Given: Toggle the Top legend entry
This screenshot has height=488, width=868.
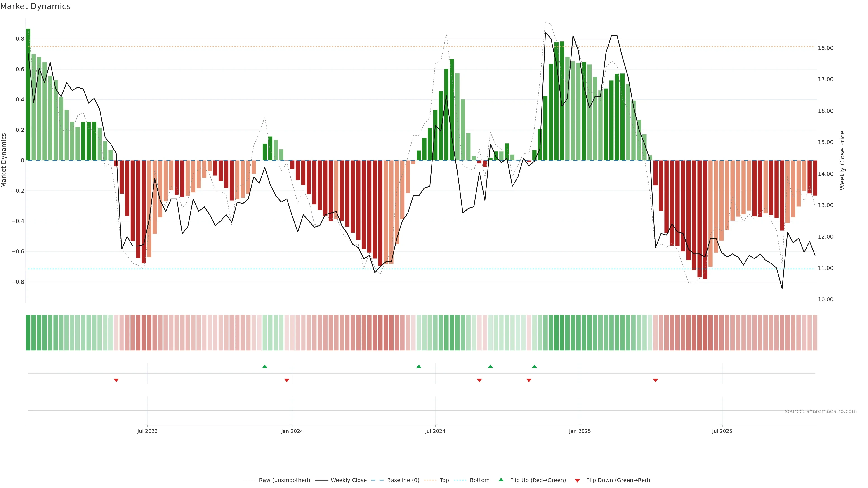Looking at the screenshot, I should (444, 480).
